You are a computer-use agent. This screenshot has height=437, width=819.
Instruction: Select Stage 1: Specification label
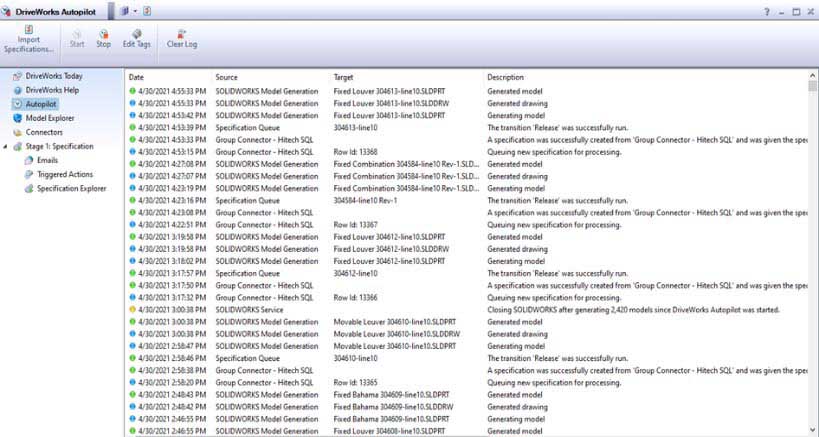click(60, 147)
